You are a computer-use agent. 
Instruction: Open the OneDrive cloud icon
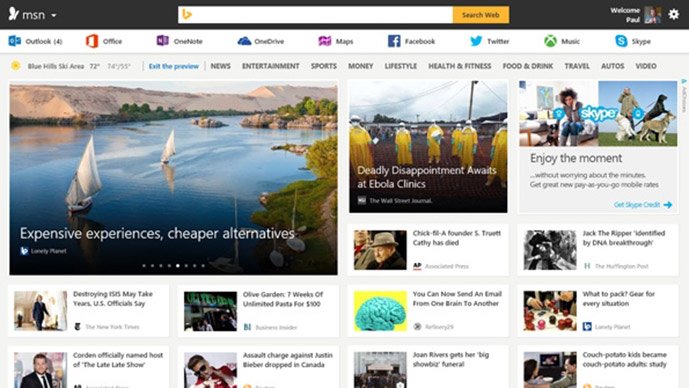(244, 41)
